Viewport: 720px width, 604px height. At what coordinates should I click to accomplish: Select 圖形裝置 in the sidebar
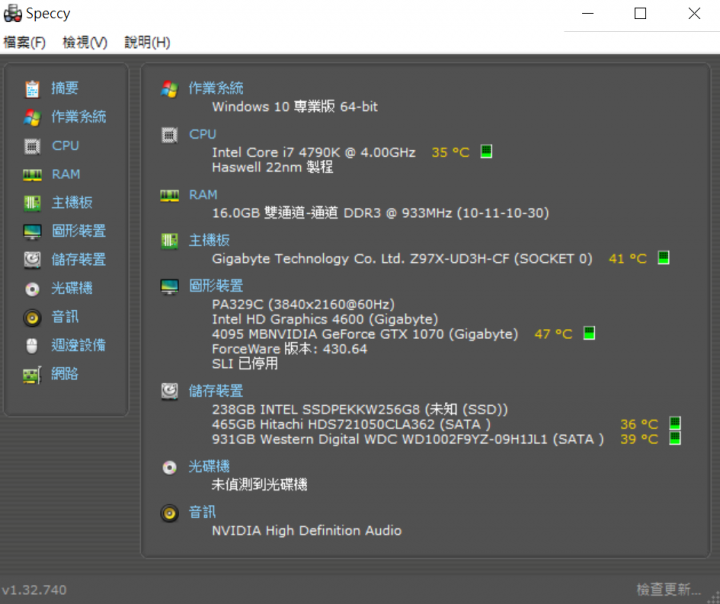point(79,231)
